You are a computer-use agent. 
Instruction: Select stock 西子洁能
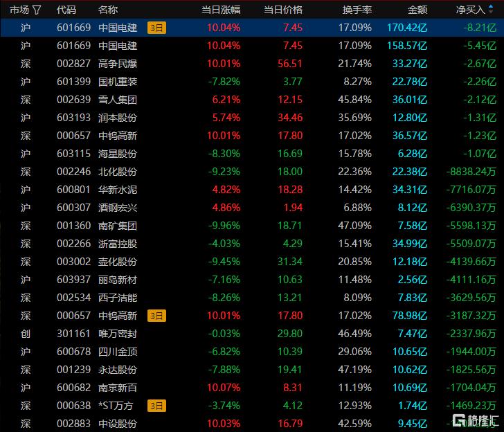coord(118,298)
